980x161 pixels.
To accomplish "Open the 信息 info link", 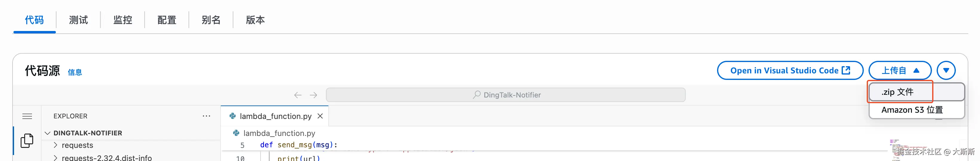I will click(75, 72).
